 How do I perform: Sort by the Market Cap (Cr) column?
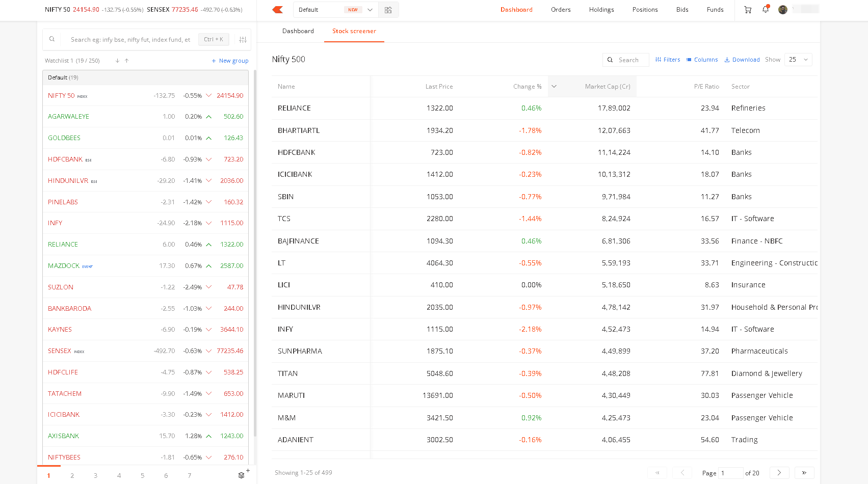(608, 87)
